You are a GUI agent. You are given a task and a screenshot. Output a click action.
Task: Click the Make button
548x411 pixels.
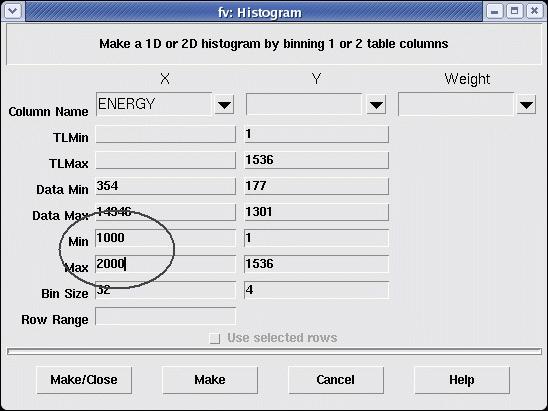pyautogui.click(x=210, y=380)
